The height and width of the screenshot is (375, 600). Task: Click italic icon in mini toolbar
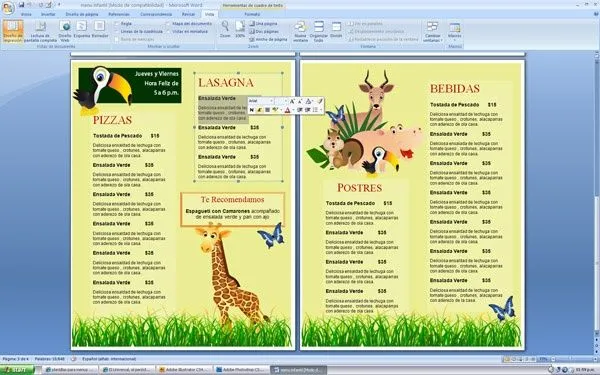(x=259, y=110)
